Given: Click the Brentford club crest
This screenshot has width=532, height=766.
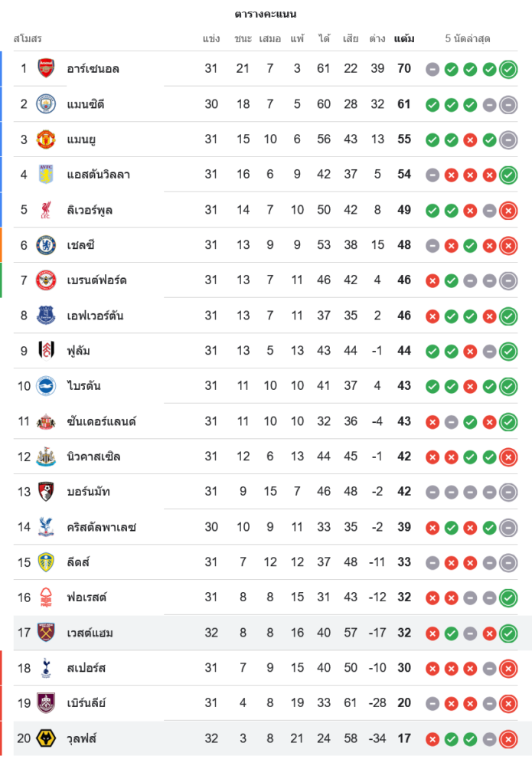Looking at the screenshot, I should tap(46, 280).
